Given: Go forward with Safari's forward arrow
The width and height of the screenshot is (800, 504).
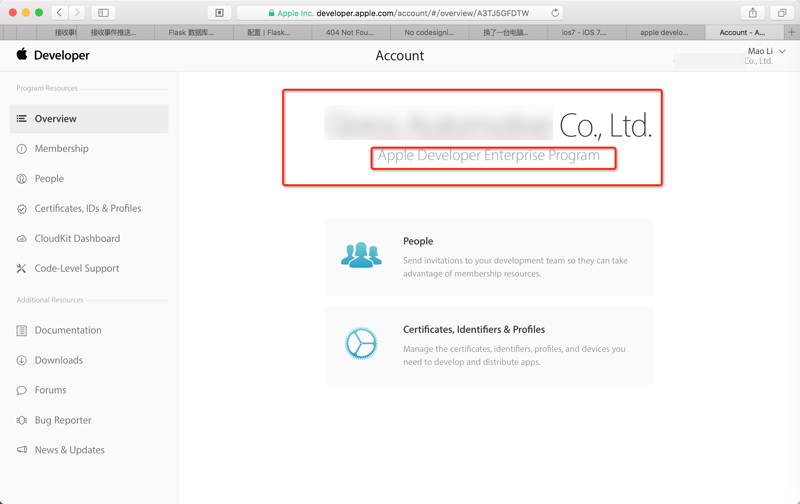Looking at the screenshot, I should coord(77,13).
